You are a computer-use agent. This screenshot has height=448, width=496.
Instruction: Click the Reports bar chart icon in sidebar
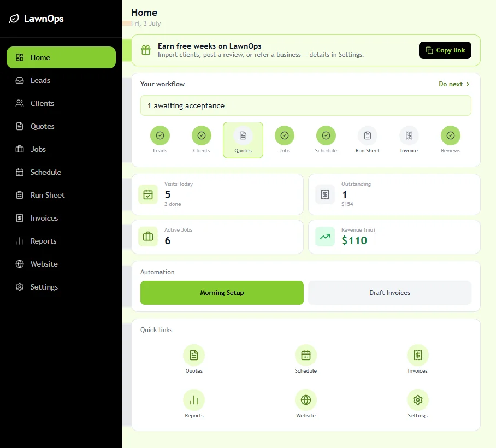pyautogui.click(x=20, y=241)
